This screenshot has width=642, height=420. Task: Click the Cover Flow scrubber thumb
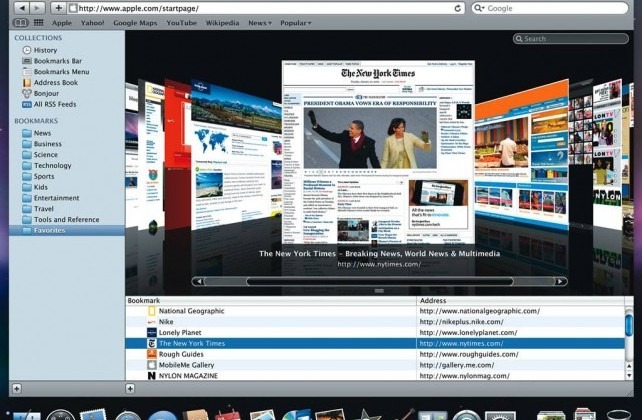380,281
